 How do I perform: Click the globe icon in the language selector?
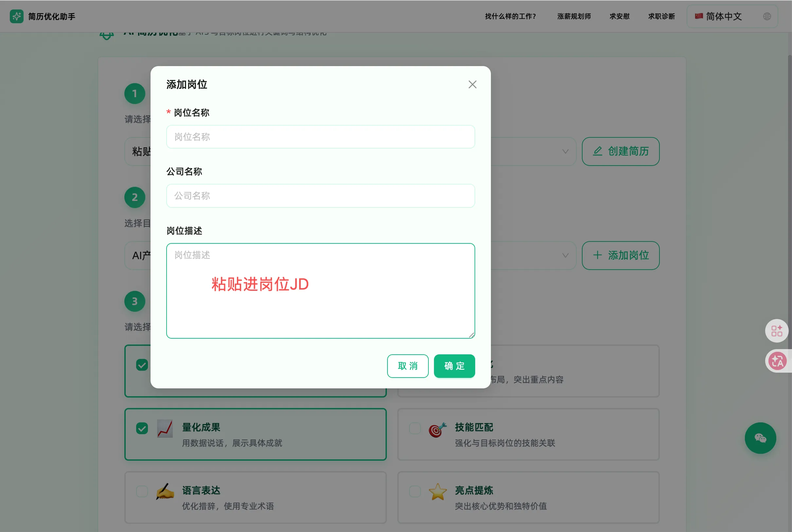pos(767,16)
